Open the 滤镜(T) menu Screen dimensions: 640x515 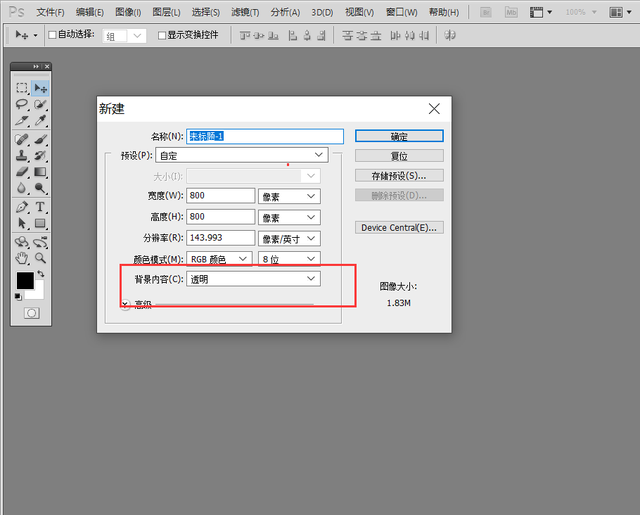[x=245, y=13]
